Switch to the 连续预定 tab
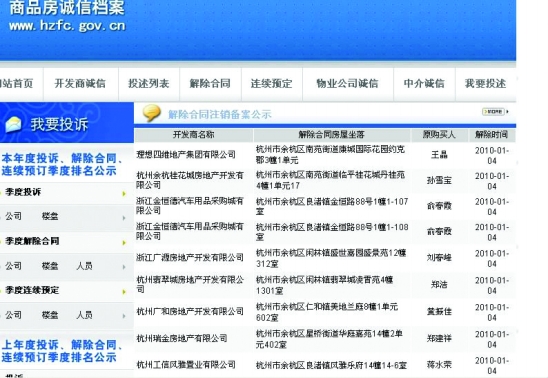 point(271,83)
